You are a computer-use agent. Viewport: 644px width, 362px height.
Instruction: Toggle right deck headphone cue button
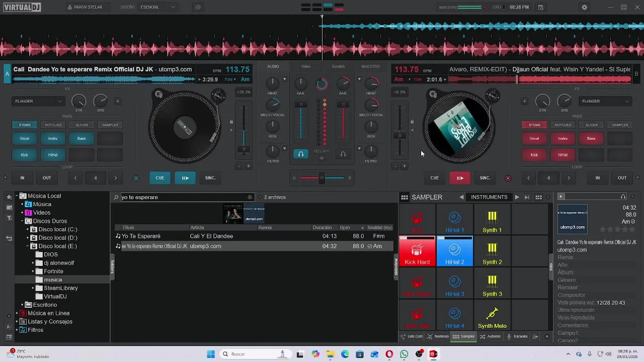click(343, 154)
